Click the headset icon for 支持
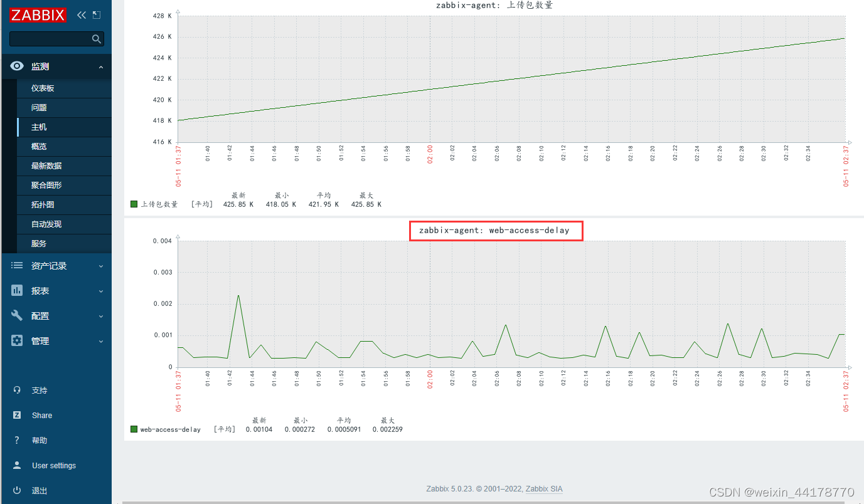 click(17, 390)
